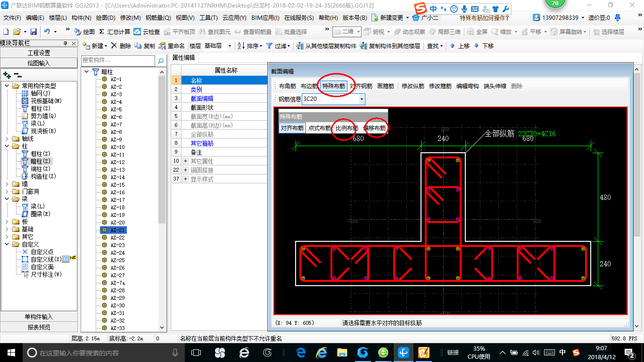Click the Windows taskbar search box

tap(103, 353)
